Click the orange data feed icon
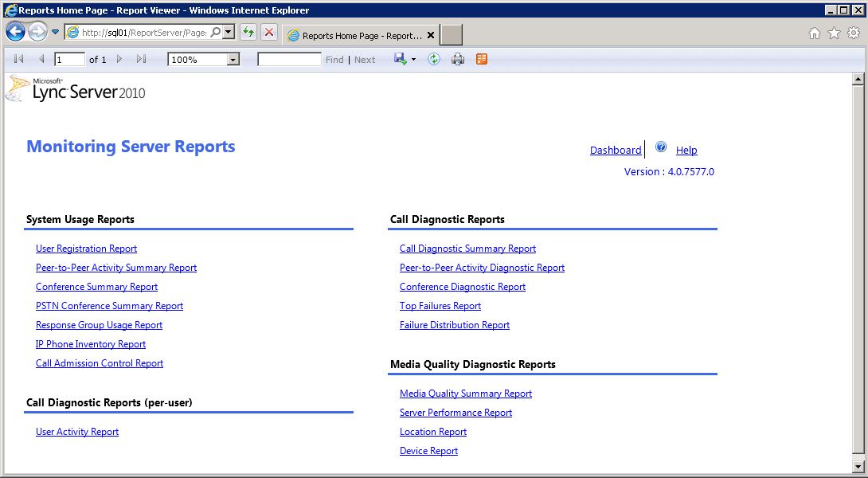Image resolution: width=868 pixels, height=478 pixels. (x=482, y=59)
